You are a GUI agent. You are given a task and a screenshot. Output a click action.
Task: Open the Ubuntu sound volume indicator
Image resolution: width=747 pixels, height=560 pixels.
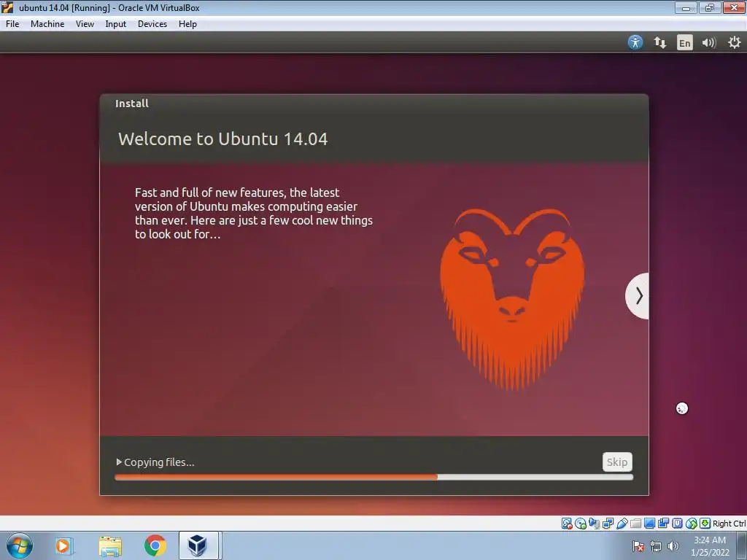tap(709, 43)
